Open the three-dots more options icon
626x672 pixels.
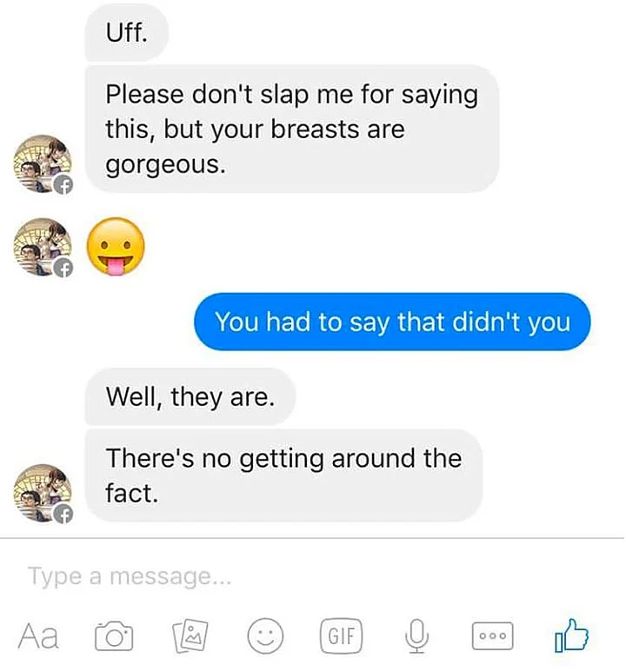492,636
